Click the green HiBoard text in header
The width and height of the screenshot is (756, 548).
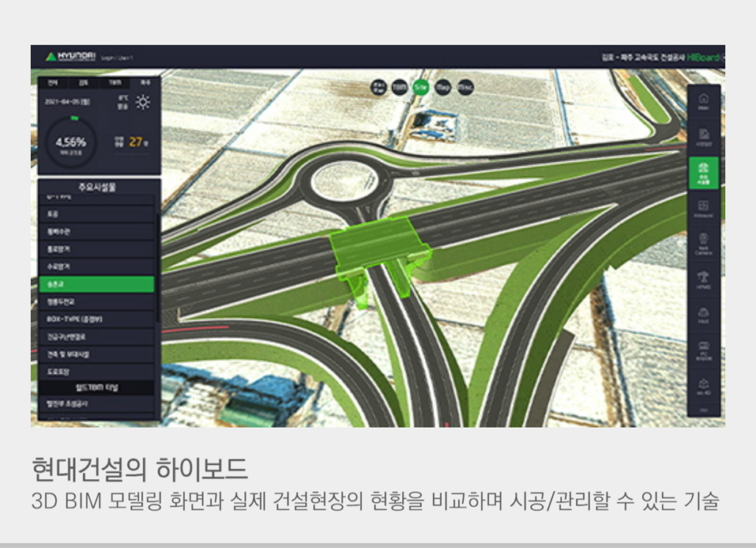[705, 57]
